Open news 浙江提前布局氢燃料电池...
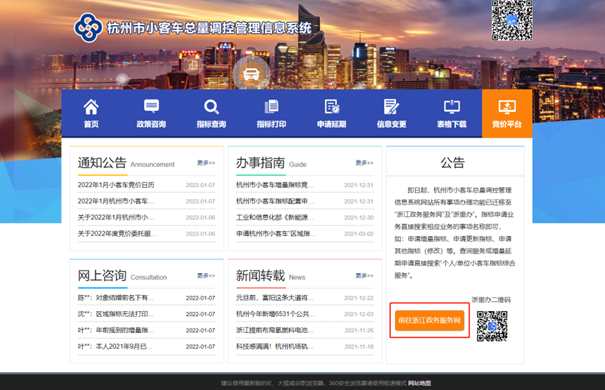 click(275, 330)
